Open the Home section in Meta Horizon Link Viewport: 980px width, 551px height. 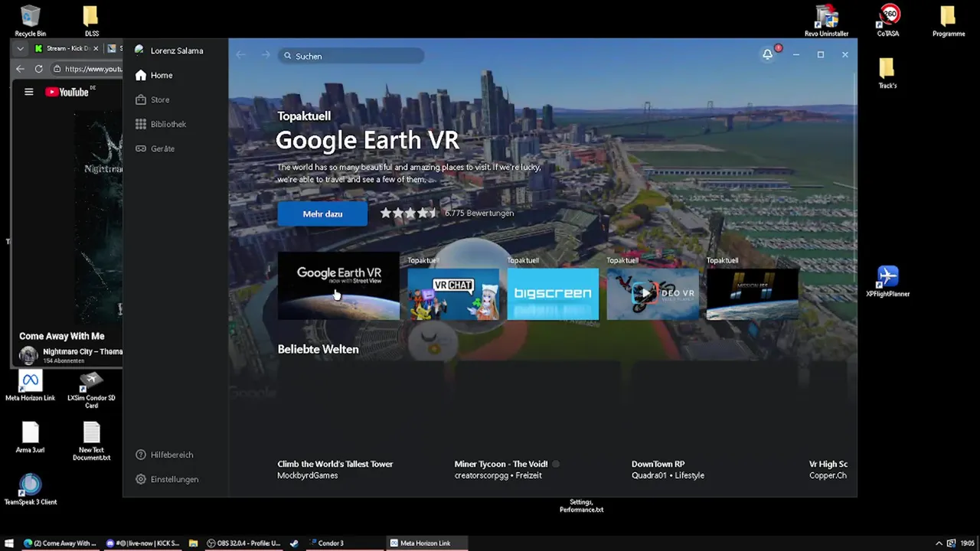153,75
